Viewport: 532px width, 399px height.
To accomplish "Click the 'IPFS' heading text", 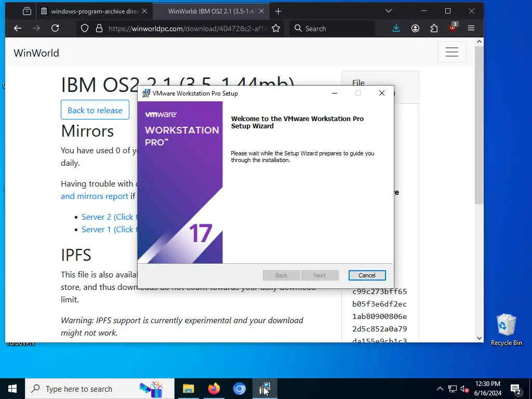I will tap(76, 255).
